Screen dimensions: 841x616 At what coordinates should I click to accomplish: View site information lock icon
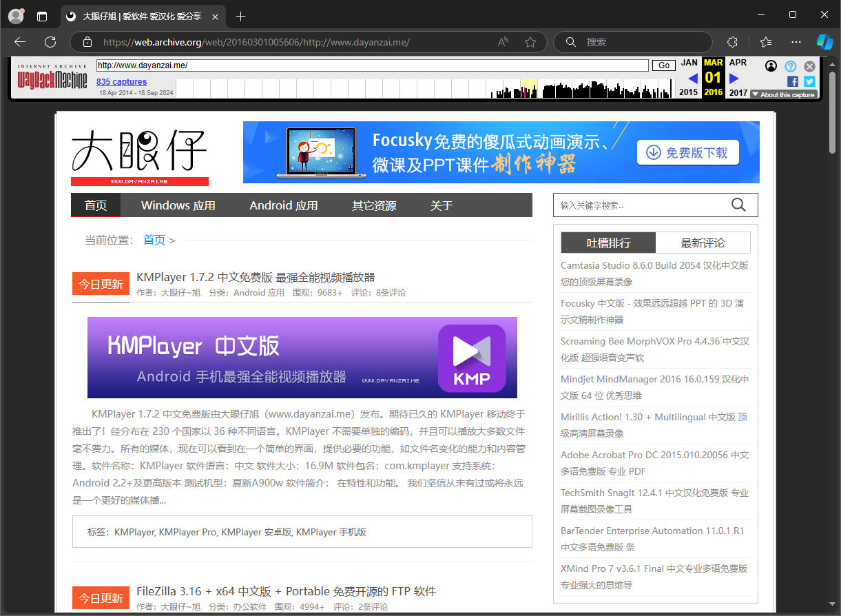(87, 42)
